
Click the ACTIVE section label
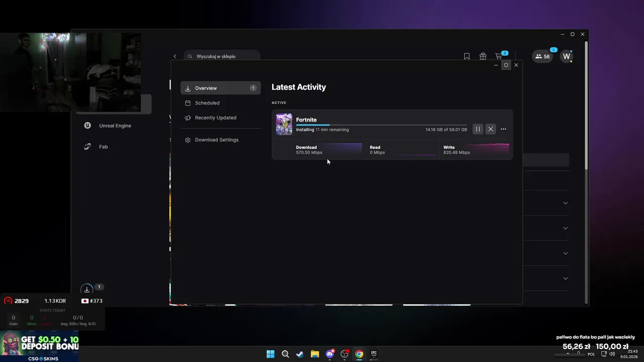[x=279, y=103]
